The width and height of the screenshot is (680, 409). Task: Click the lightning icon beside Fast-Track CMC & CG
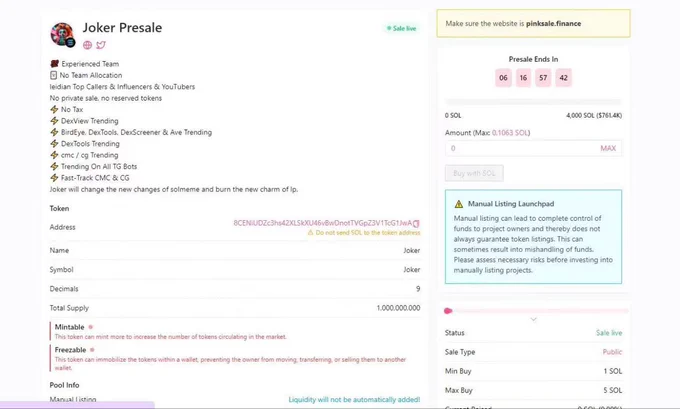point(54,178)
